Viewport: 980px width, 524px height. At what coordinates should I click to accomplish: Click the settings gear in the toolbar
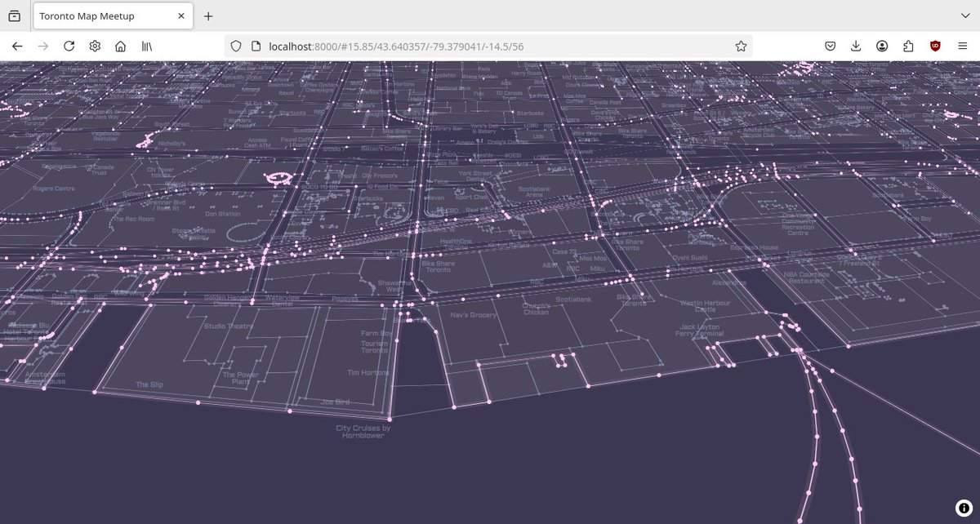coord(95,46)
